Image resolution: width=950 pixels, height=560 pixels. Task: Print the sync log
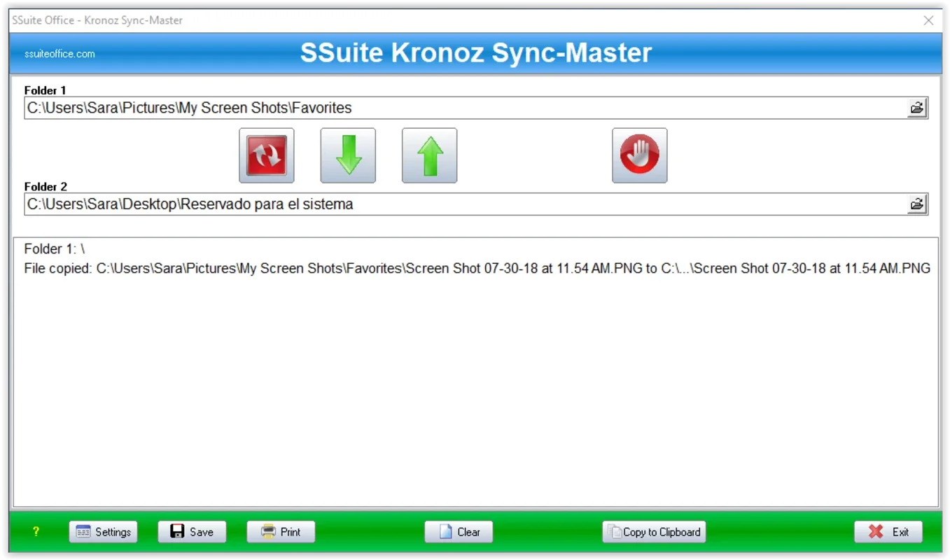pos(281,532)
